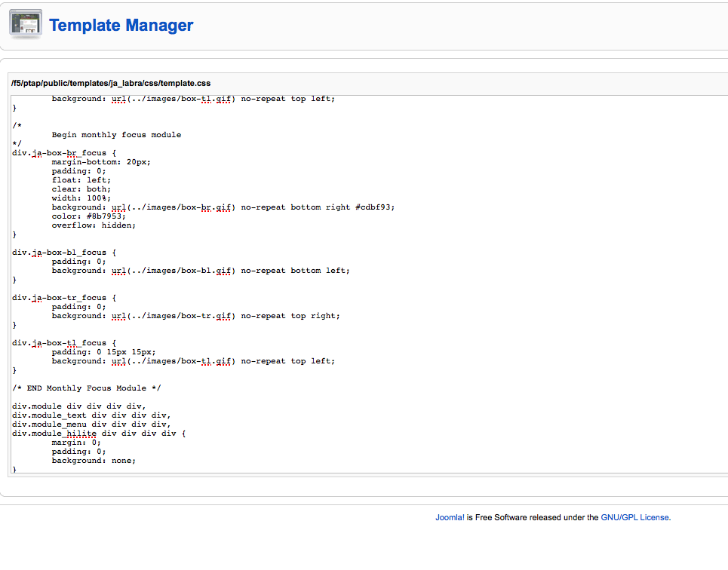The height and width of the screenshot is (570, 728).
Task: Place cursor on 'background: none;' line
Action: [94, 461]
